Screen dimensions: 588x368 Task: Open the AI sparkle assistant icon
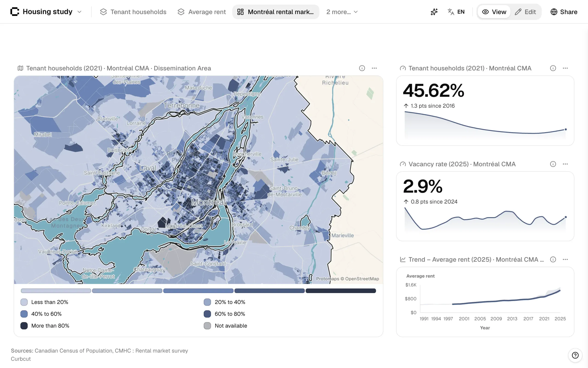coord(434,12)
